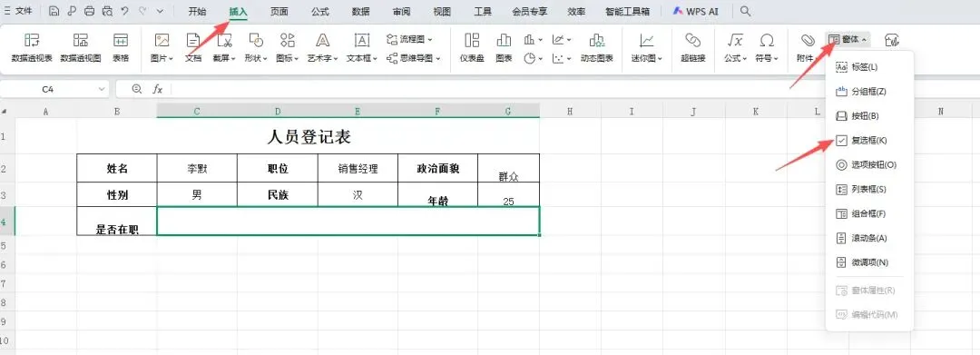The height and width of the screenshot is (355, 980).
Task: Open the 公式 equation dropdown in ribbon
Action: (x=736, y=48)
